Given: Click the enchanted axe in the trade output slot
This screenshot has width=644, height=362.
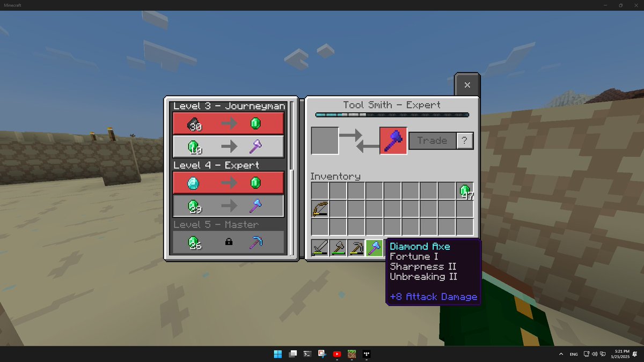Looking at the screenshot, I should pyautogui.click(x=393, y=141).
